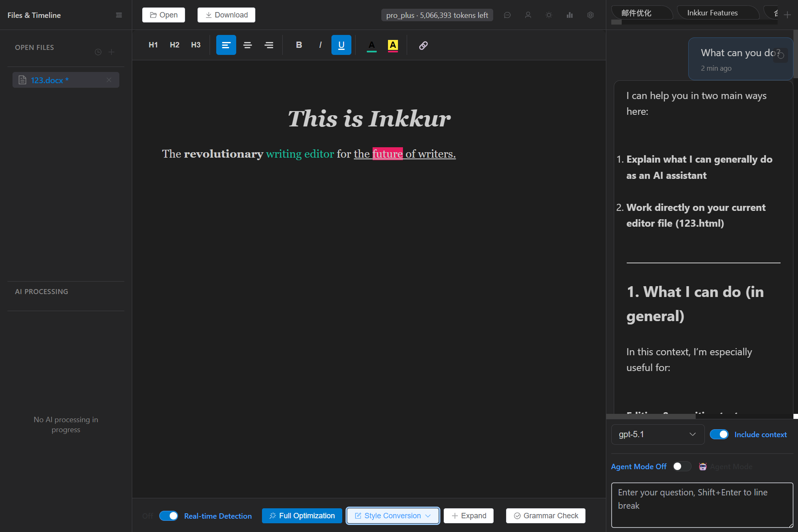Apply yellow highlight color
This screenshot has height=532, width=798.
click(x=392, y=45)
